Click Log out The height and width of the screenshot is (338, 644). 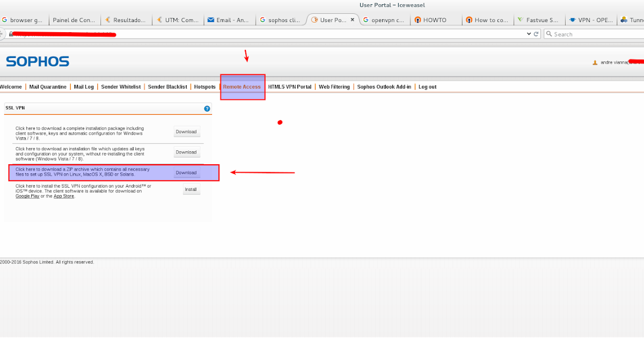[x=428, y=87]
